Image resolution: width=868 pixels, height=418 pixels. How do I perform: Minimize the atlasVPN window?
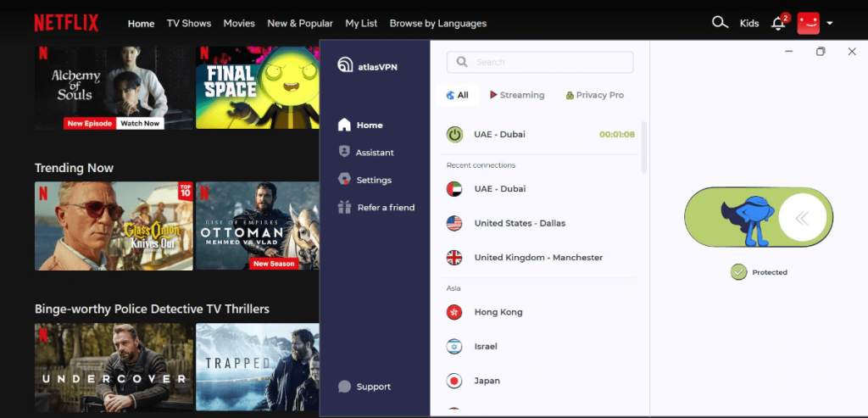[x=789, y=51]
